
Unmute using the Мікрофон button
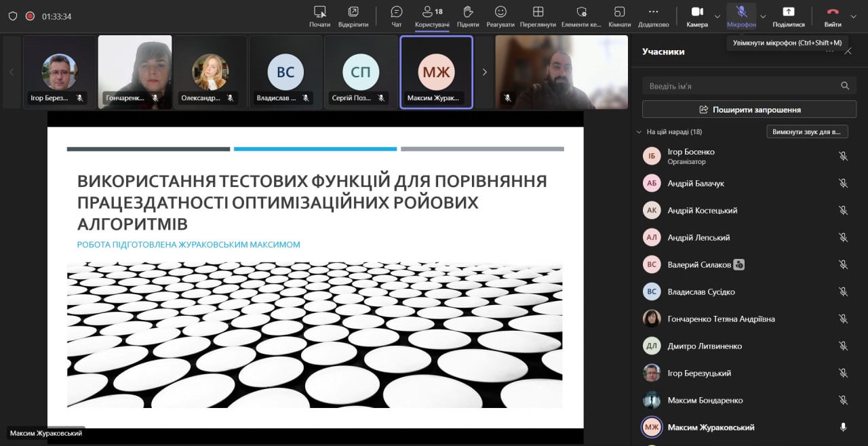741,16
